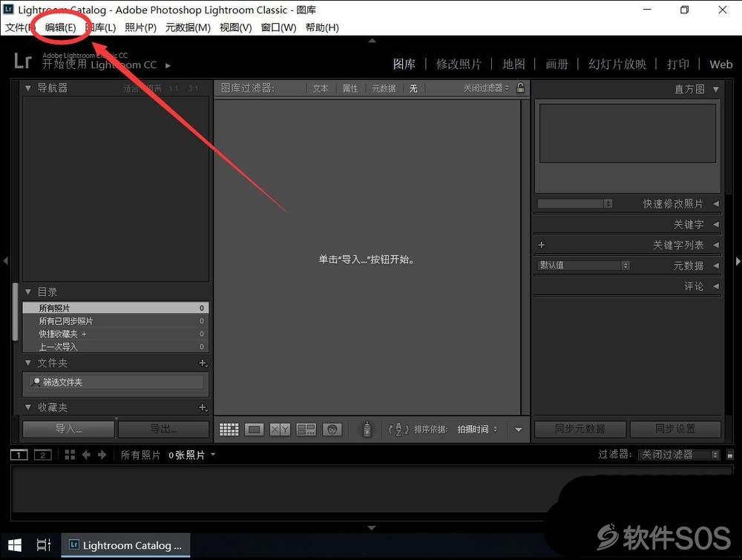Expand the 关键字 panel
The width and height of the screenshot is (742, 560).
pos(716,224)
